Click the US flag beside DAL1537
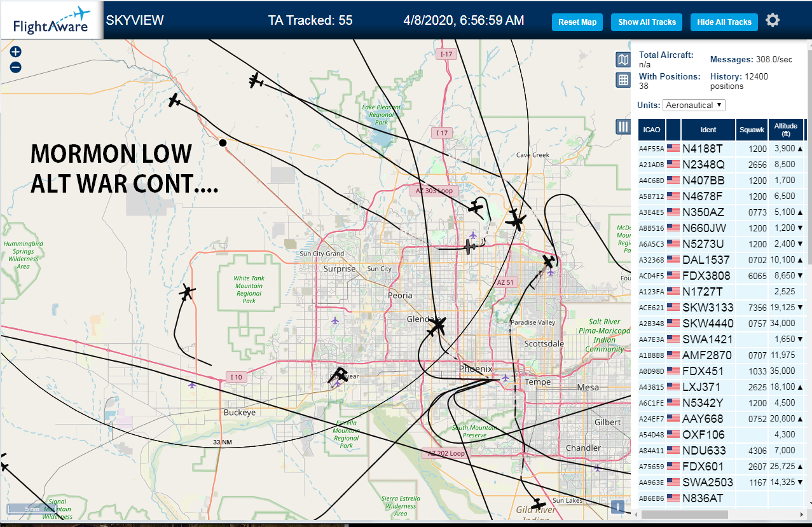The height and width of the screenshot is (527, 812). [673, 260]
